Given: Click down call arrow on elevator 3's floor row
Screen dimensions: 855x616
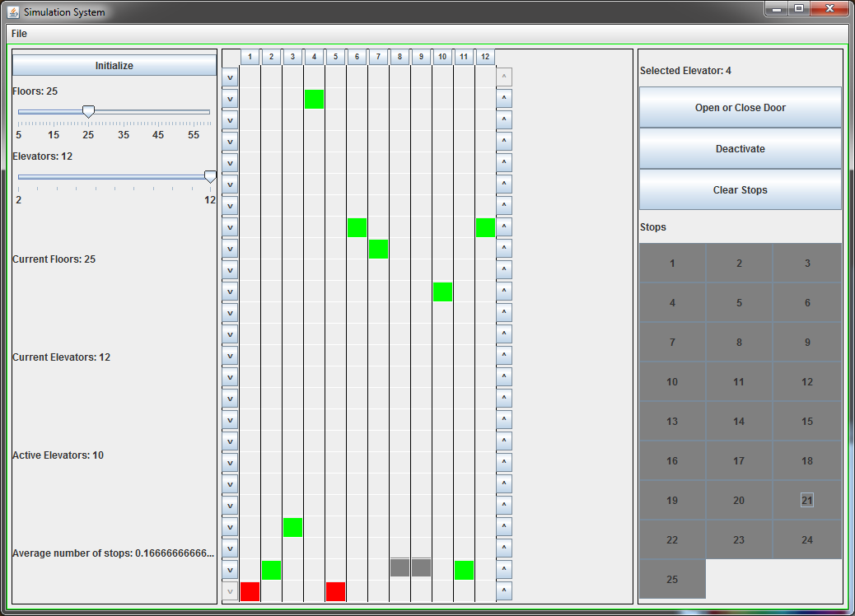Looking at the screenshot, I should coord(230,527).
